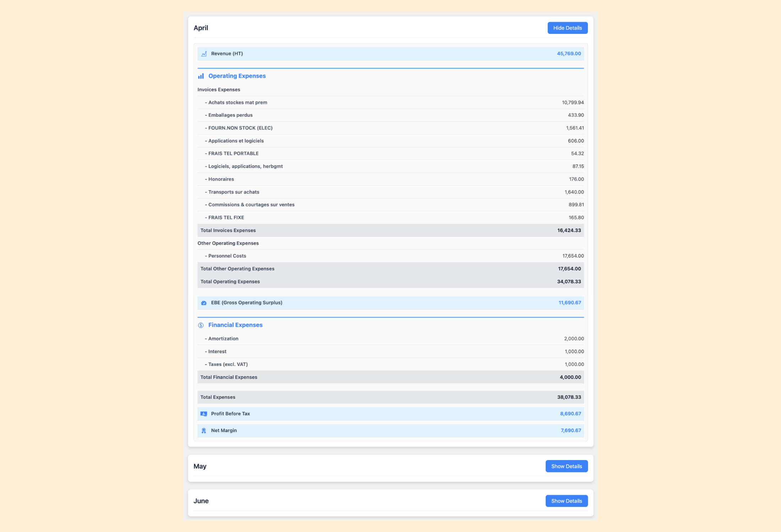
Task: Select the Emballages perdus row
Action: click(390, 115)
